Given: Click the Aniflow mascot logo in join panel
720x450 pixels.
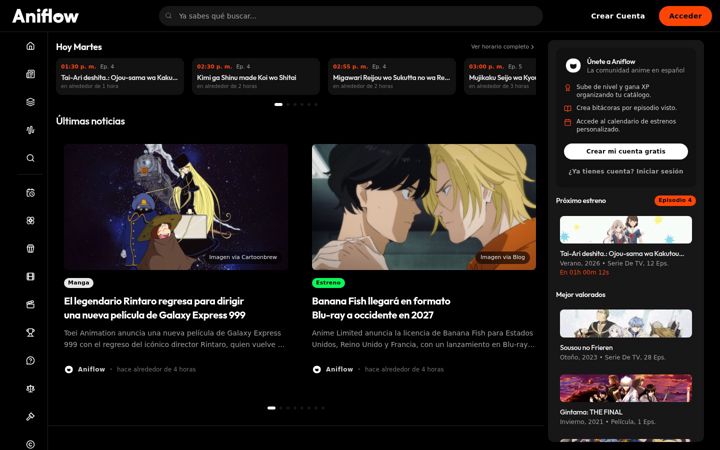Looking at the screenshot, I should click(573, 66).
